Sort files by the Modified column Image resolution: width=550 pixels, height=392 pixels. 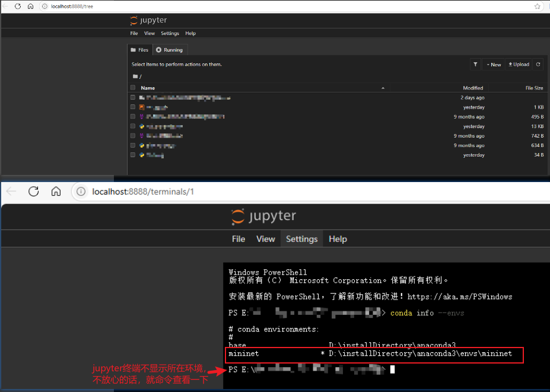tap(473, 87)
